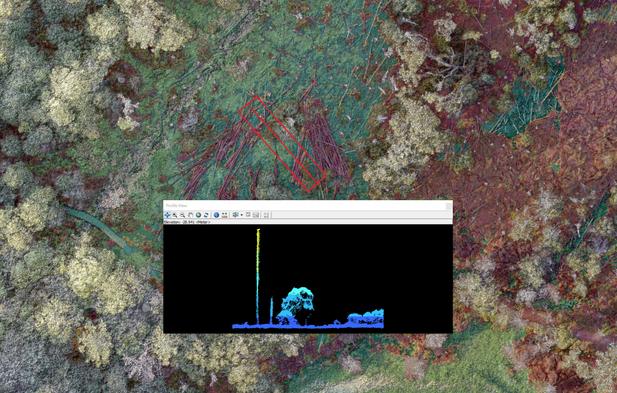Open the blue info icon
The image size is (617, 393).
216,215
